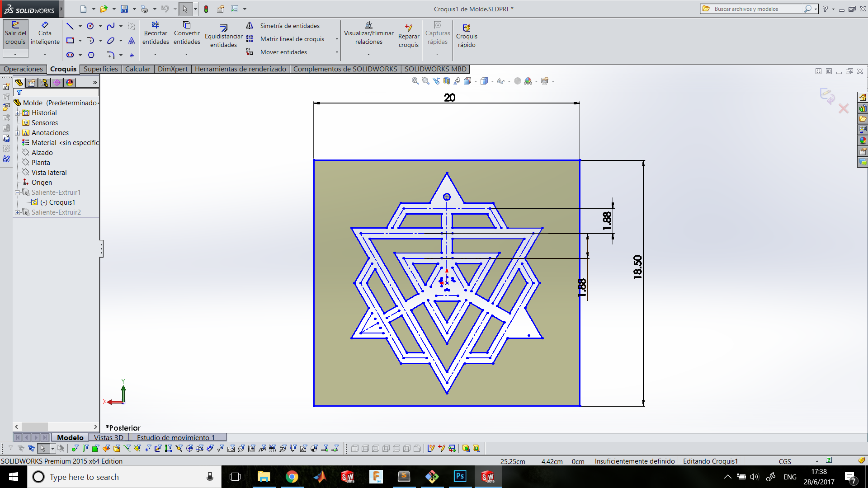Open ConfigurationManager tab icon
The height and width of the screenshot is (488, 868).
(x=44, y=83)
